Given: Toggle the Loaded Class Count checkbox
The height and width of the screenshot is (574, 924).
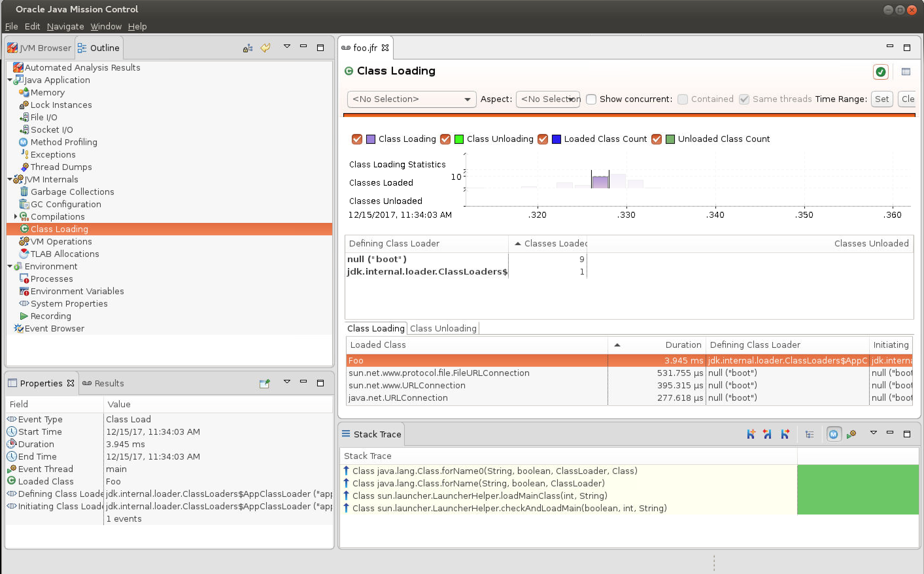Looking at the screenshot, I should 543,139.
